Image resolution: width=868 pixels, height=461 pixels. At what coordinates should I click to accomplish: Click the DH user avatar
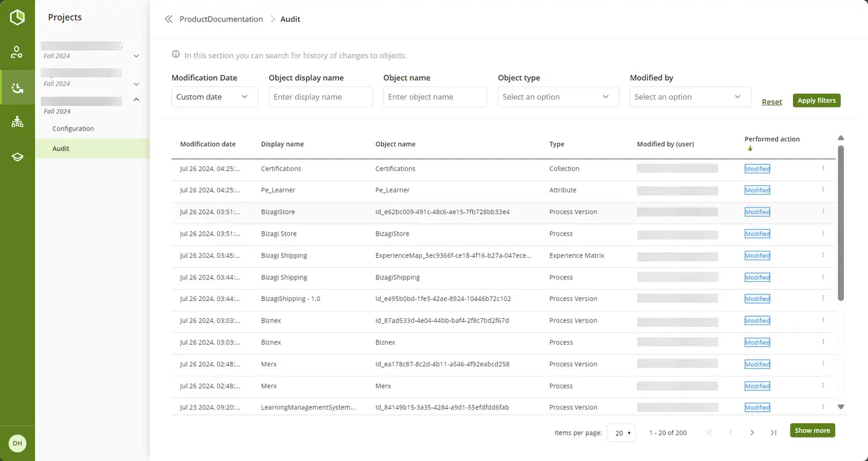[17, 443]
